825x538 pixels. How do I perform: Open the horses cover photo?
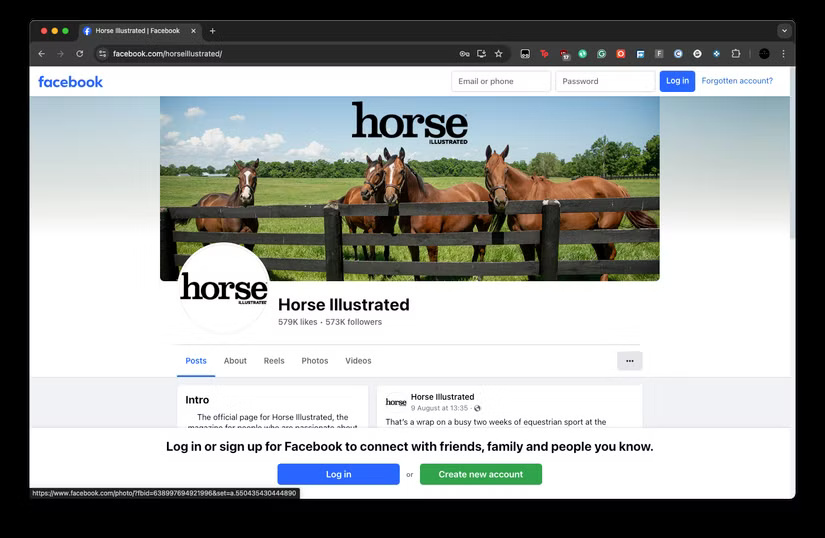click(x=409, y=188)
